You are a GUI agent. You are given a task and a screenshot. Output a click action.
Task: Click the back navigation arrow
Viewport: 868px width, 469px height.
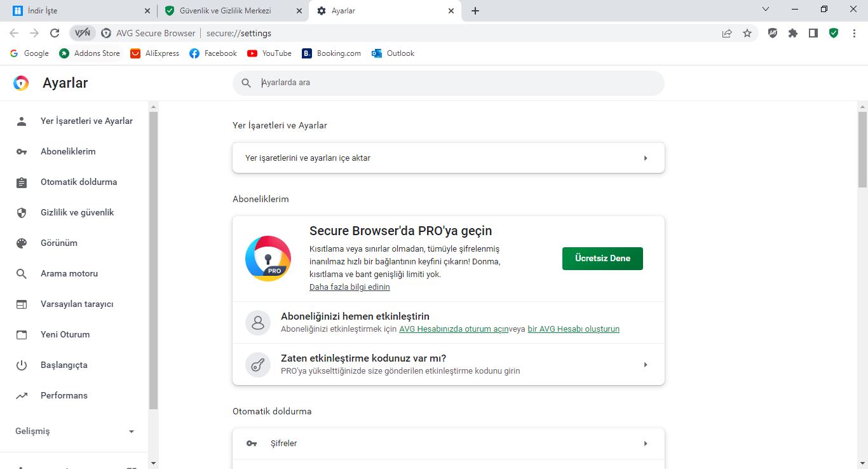[x=14, y=33]
